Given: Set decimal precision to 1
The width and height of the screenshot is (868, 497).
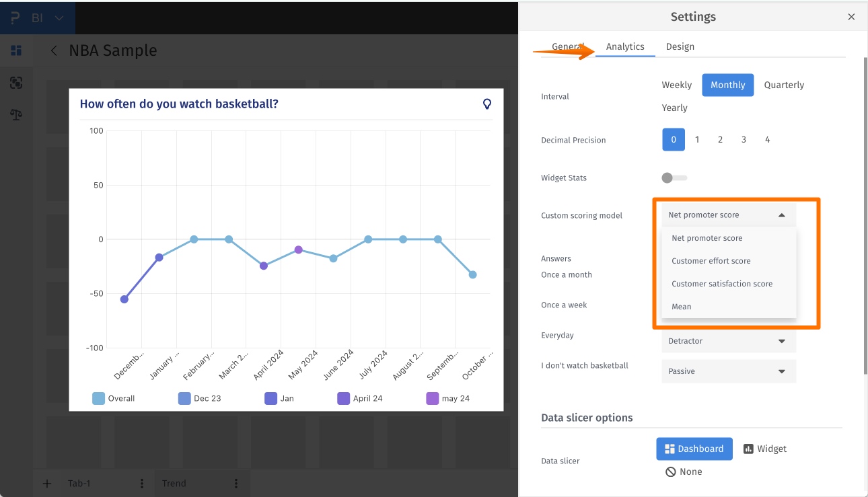Looking at the screenshot, I should [697, 139].
